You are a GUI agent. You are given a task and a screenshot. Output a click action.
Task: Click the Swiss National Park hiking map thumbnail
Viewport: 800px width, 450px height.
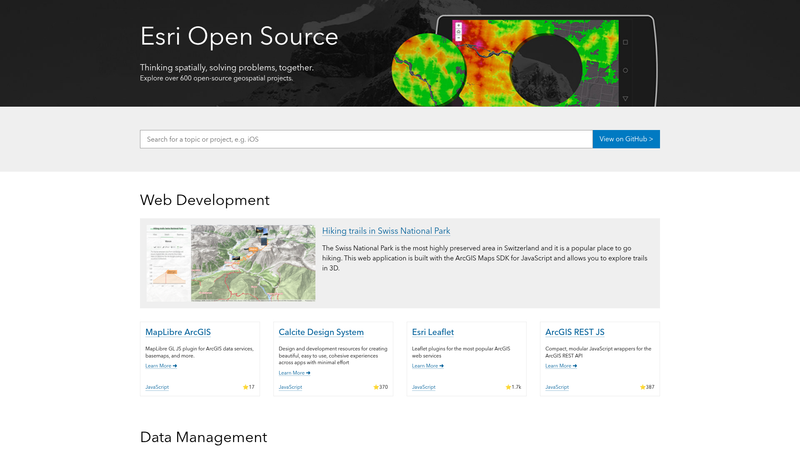(231, 263)
